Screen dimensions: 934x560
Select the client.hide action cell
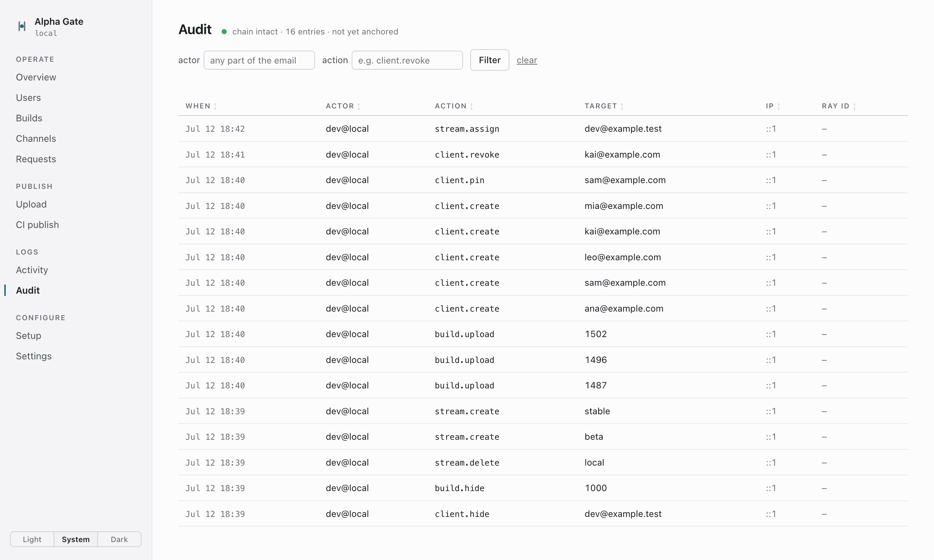click(462, 514)
